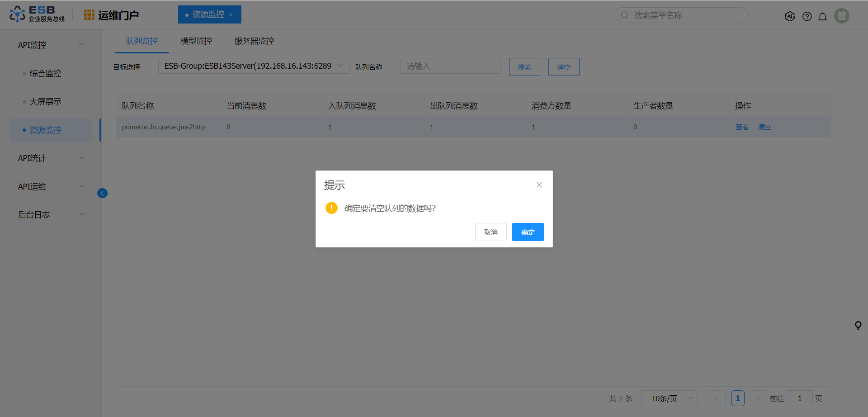
Task: Open the 目标选择 server dropdown
Action: point(253,66)
